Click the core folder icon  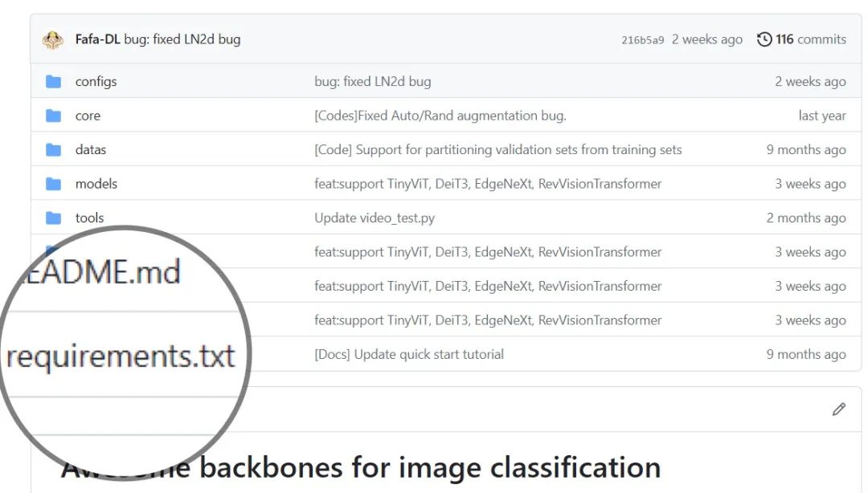coord(53,116)
